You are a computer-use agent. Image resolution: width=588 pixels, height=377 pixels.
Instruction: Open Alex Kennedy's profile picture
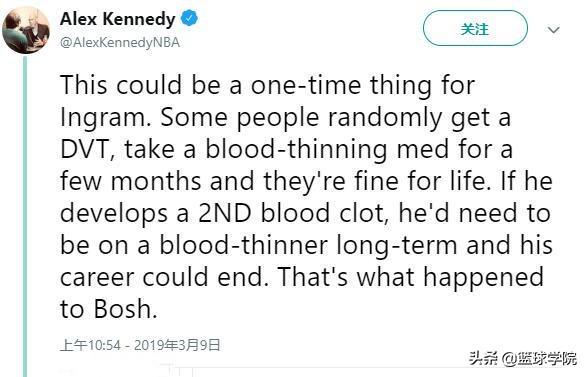pyautogui.click(x=26, y=30)
